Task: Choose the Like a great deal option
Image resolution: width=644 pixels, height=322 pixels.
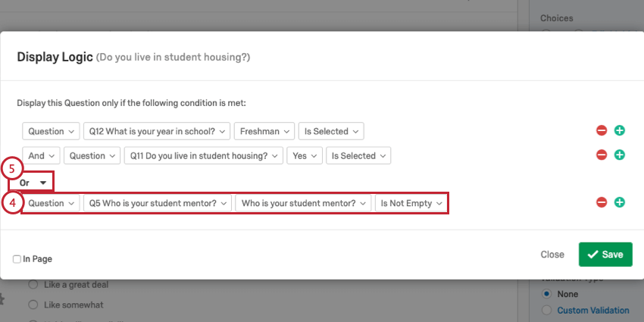Action: [x=33, y=285]
